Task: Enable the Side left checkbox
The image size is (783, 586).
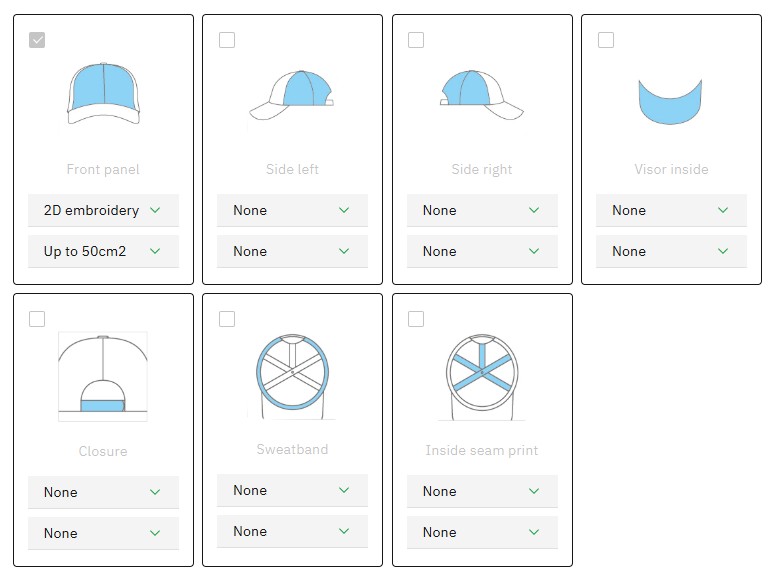Action: 227,40
